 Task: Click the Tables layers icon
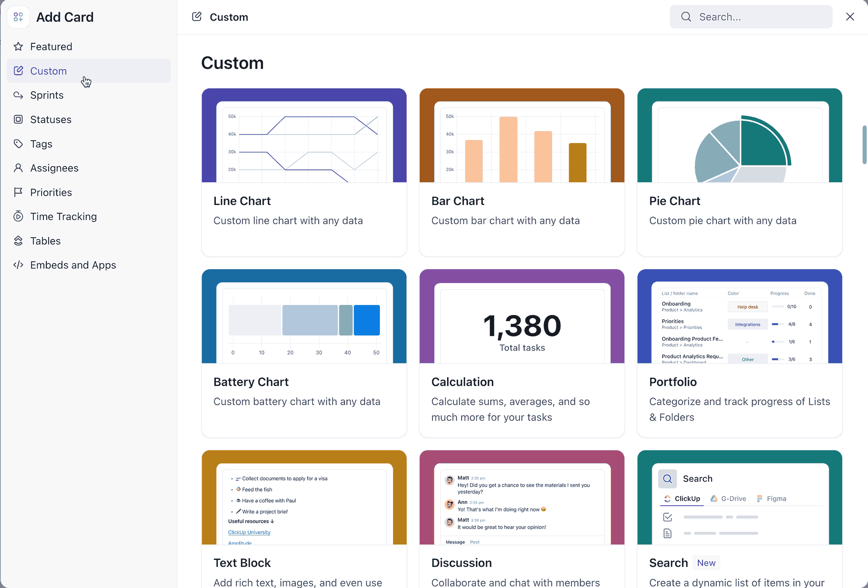click(18, 241)
